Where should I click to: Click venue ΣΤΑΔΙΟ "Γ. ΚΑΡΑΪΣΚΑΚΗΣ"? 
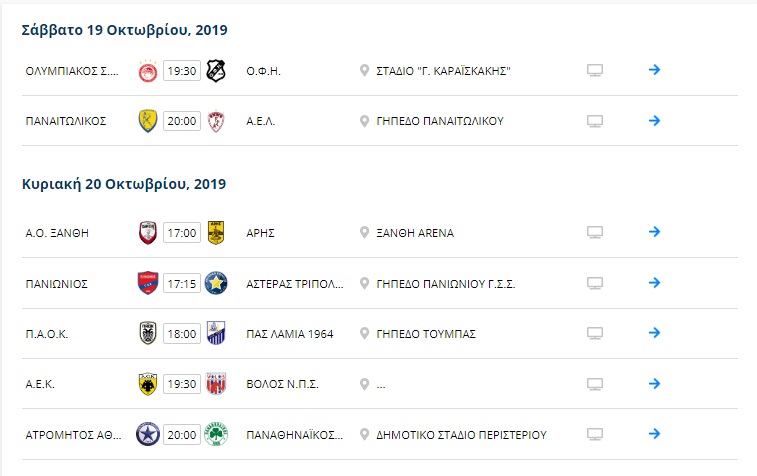443,71
